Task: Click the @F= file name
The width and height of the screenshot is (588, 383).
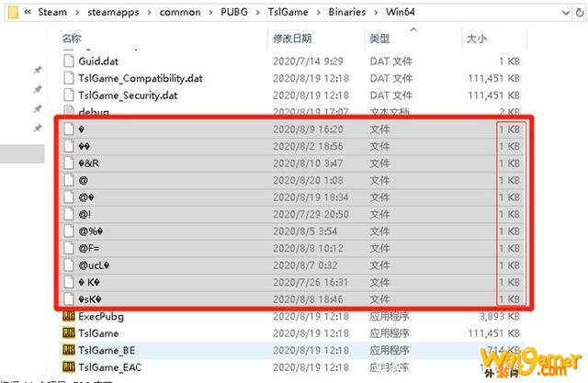Action: 89,248
